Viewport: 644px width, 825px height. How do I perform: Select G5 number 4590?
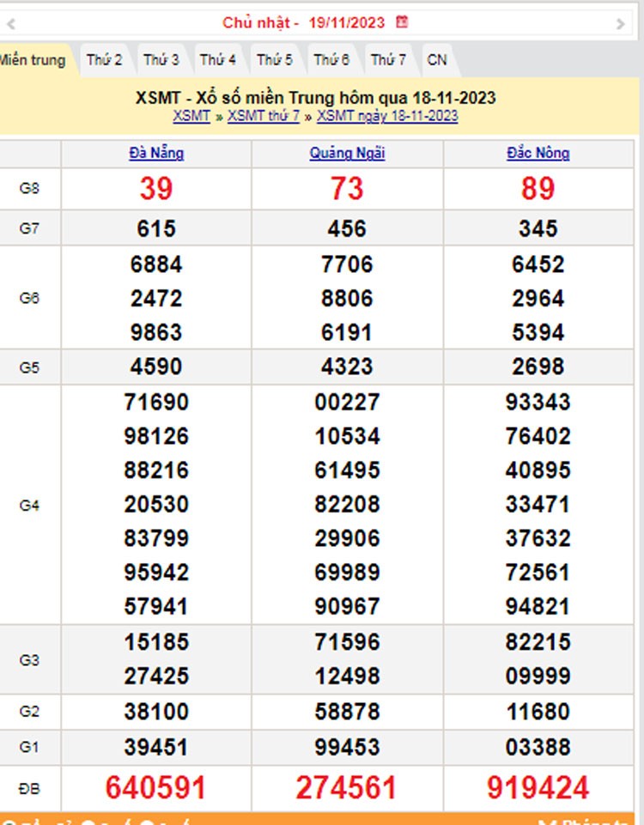(x=156, y=367)
